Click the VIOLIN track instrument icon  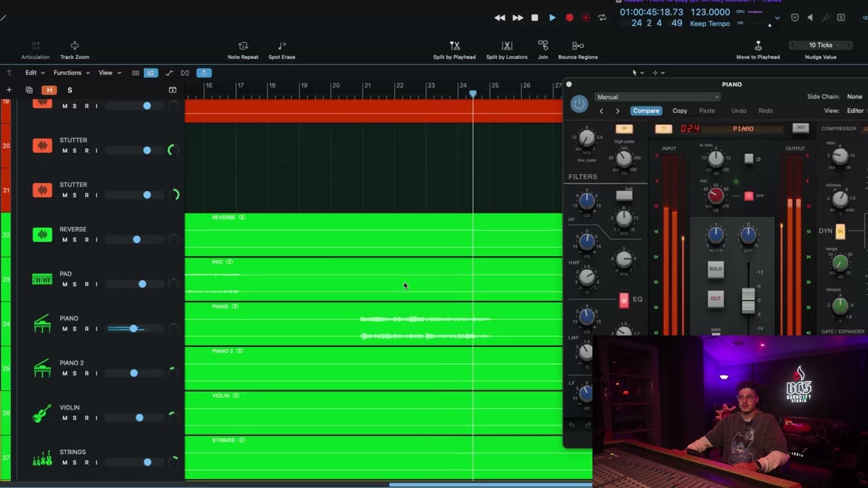coord(42,413)
